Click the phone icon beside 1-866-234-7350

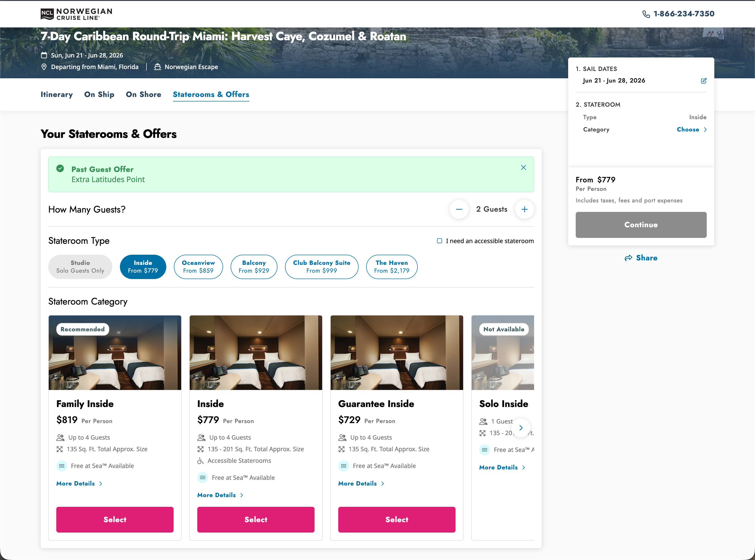[646, 14]
